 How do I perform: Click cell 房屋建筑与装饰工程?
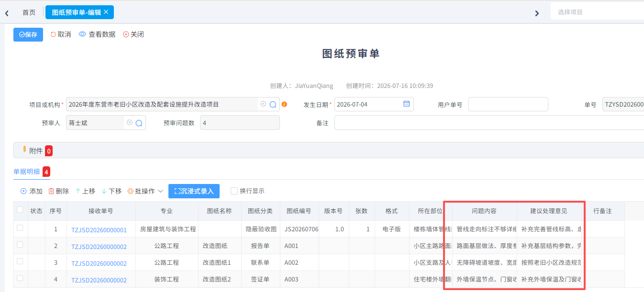coord(168,229)
